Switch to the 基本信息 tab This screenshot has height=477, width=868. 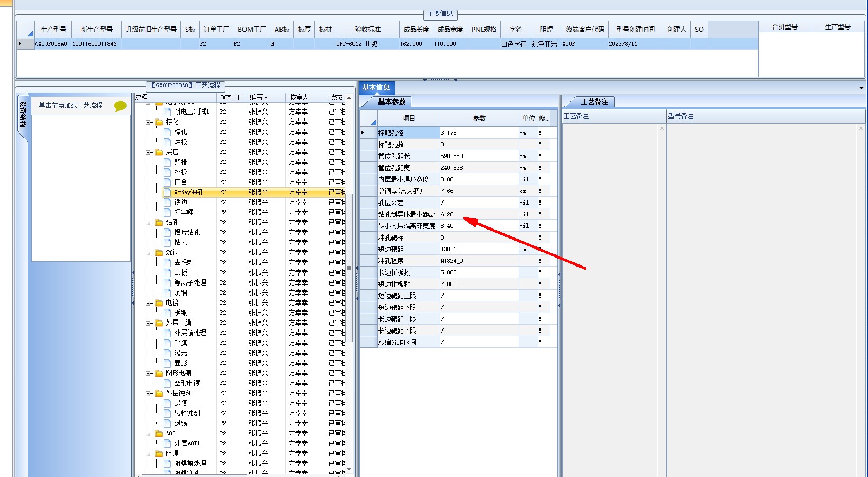(376, 88)
